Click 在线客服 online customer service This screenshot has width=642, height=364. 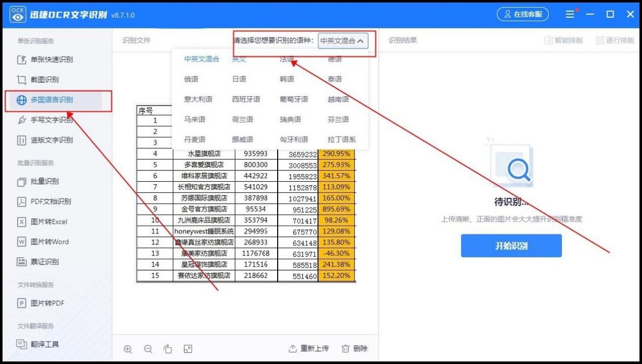click(523, 14)
